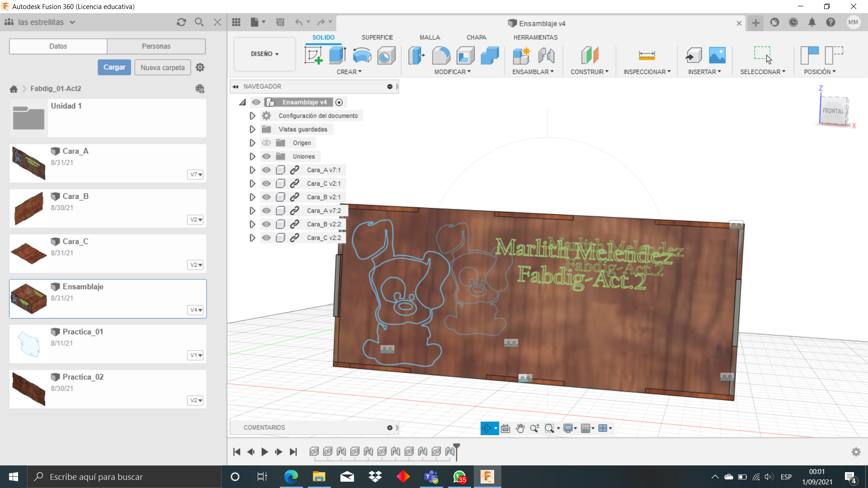
Task: Toggle Origen folder visibility eye
Action: point(266,143)
